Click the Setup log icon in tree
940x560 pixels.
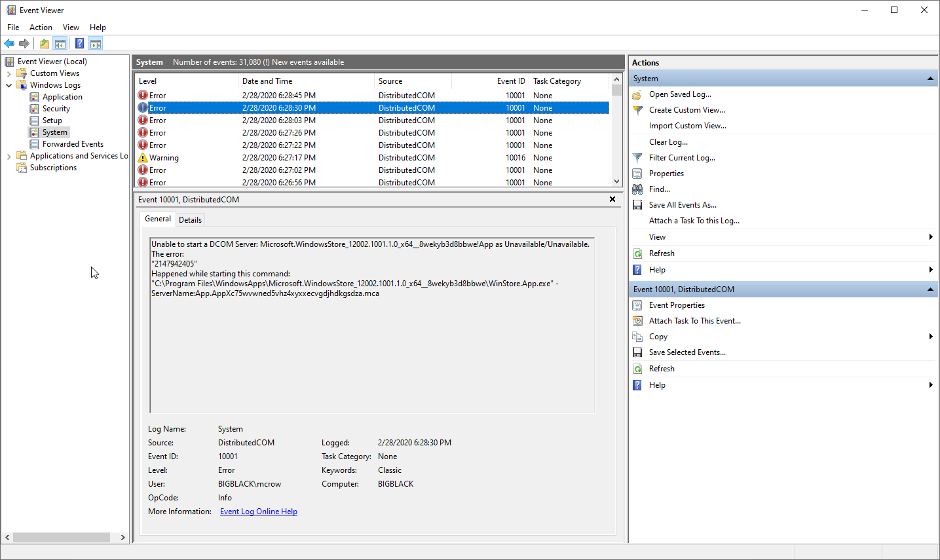point(34,121)
